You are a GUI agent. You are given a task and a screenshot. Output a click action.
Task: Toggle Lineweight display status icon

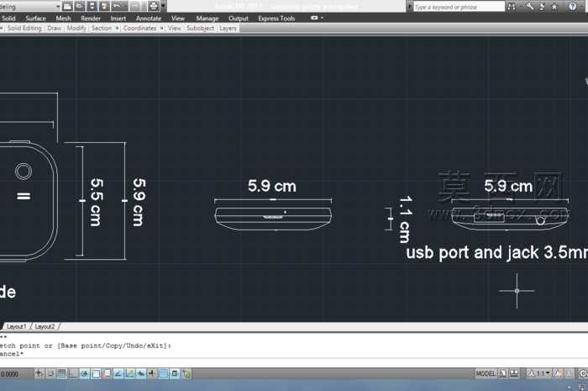point(152,373)
